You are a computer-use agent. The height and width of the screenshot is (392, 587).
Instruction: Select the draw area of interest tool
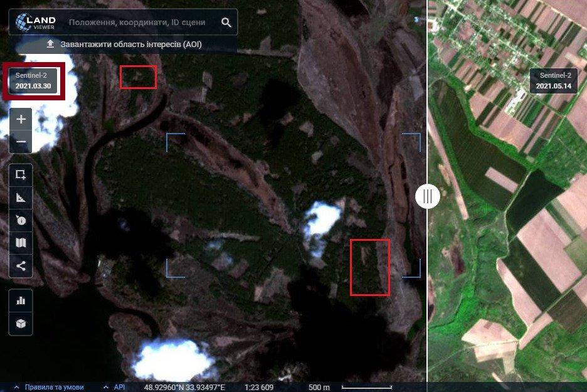(21, 174)
